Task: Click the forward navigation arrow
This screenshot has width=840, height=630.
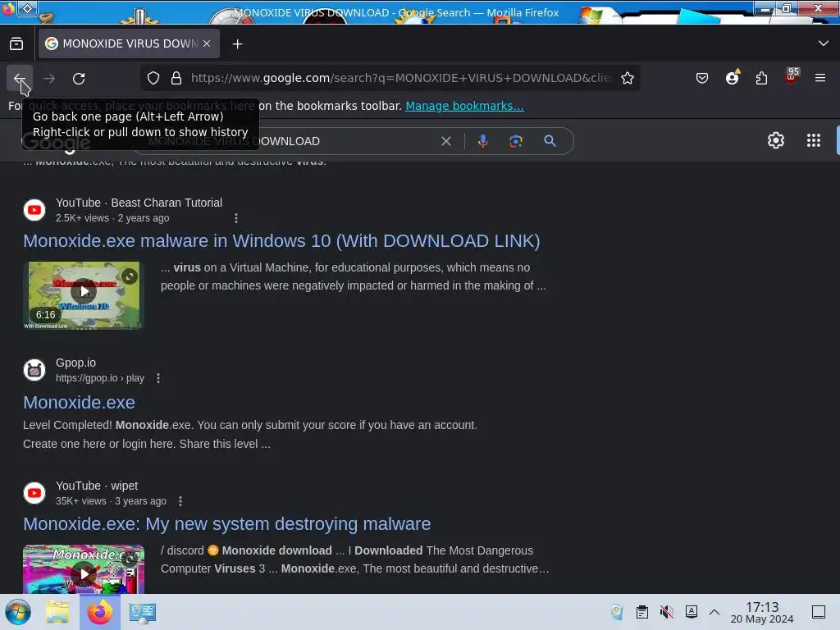Action: pyautogui.click(x=49, y=78)
